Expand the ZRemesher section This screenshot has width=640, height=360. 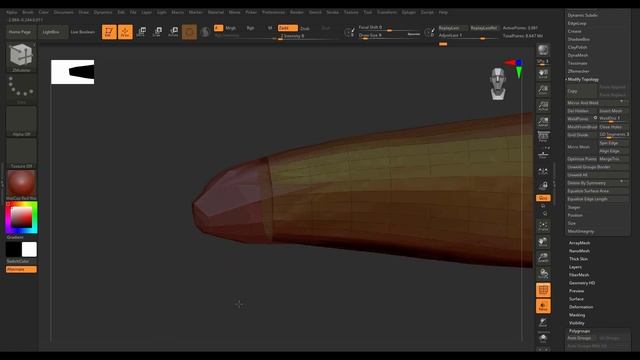pyautogui.click(x=578, y=71)
